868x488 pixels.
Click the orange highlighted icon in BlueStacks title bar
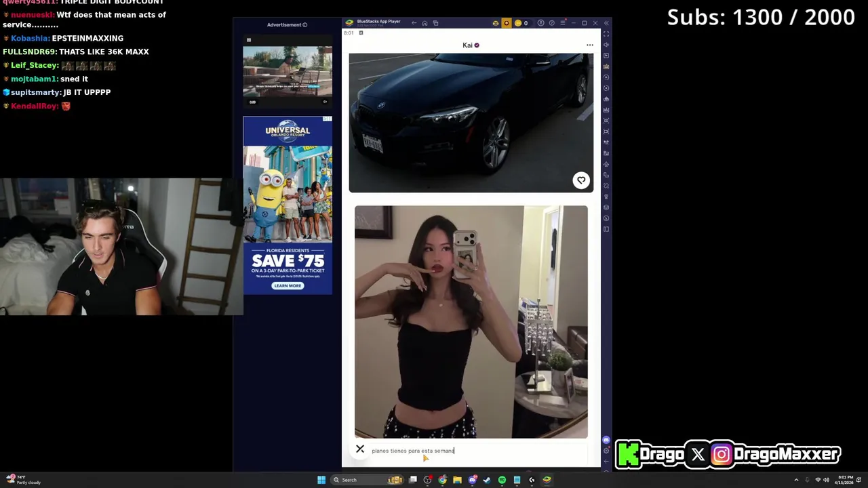tap(507, 23)
